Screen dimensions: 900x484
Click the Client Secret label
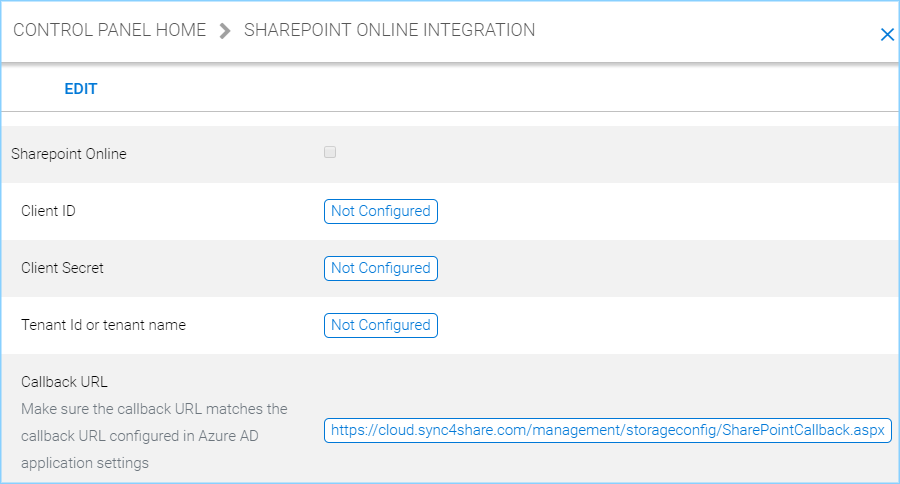[62, 268]
